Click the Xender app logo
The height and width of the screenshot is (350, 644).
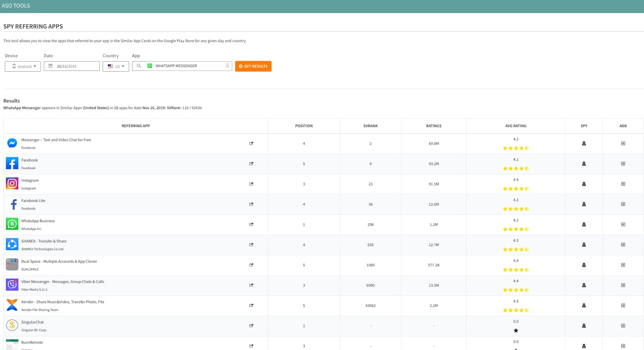pyautogui.click(x=12, y=305)
